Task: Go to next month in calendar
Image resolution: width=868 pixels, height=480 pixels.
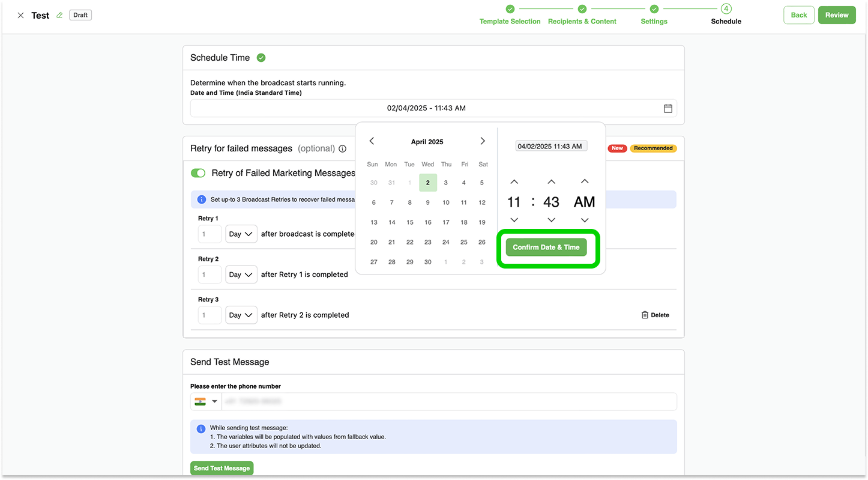Action: pos(483,141)
